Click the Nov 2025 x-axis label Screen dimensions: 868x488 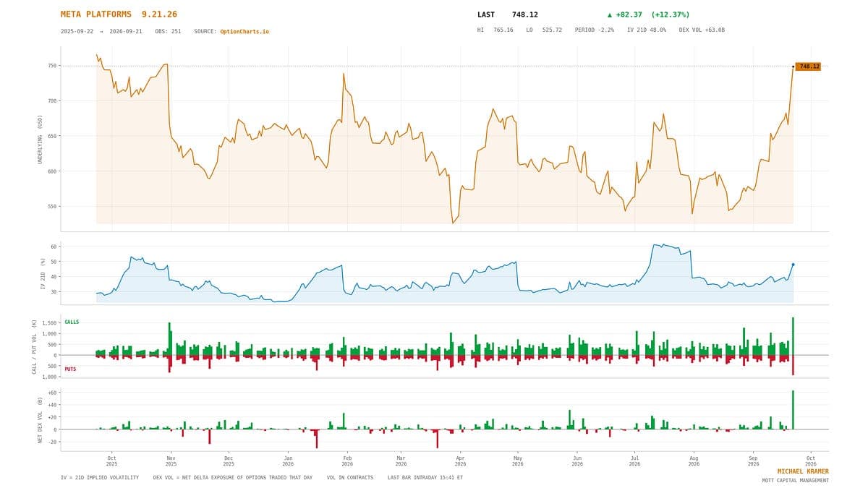pyautogui.click(x=171, y=461)
